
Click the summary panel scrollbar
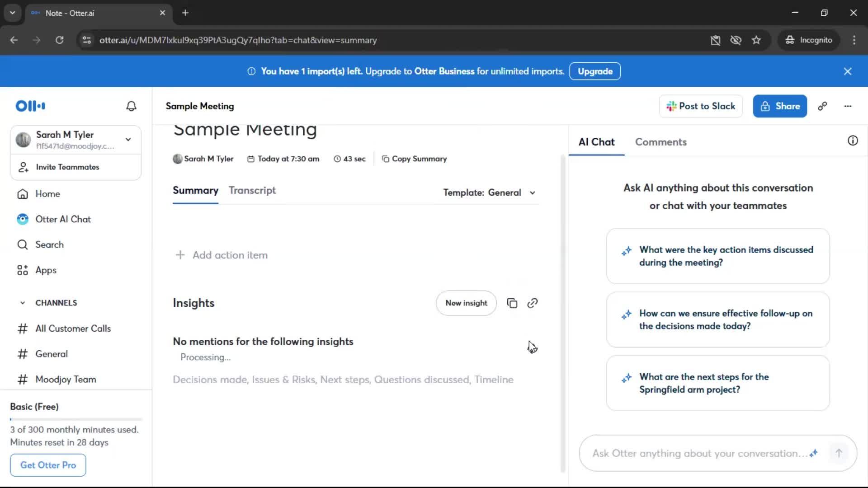563,314
